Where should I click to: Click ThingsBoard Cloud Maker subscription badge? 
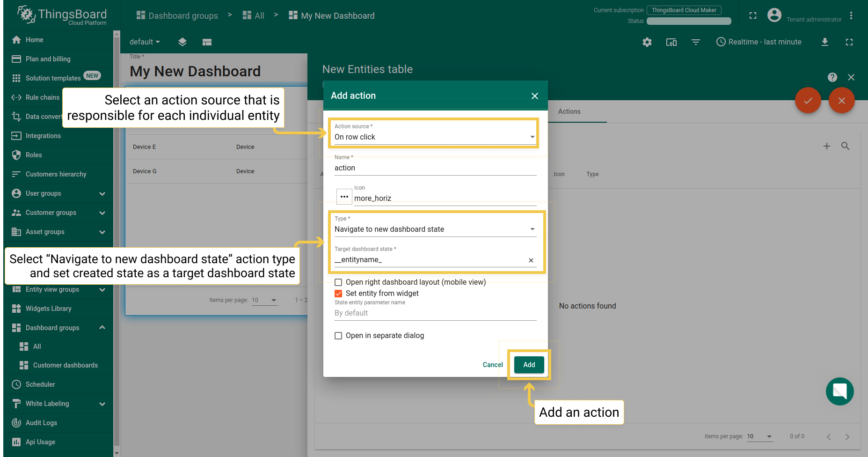coord(684,10)
